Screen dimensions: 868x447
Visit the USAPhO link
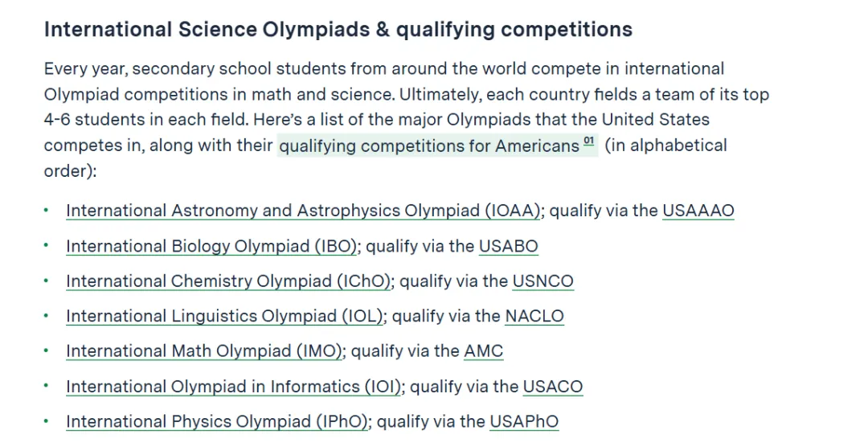523,421
